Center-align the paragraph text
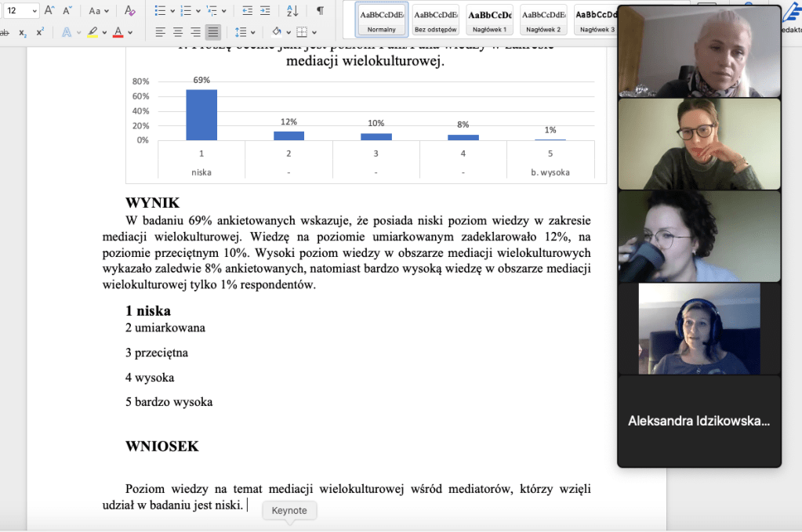802x532 pixels. point(178,32)
